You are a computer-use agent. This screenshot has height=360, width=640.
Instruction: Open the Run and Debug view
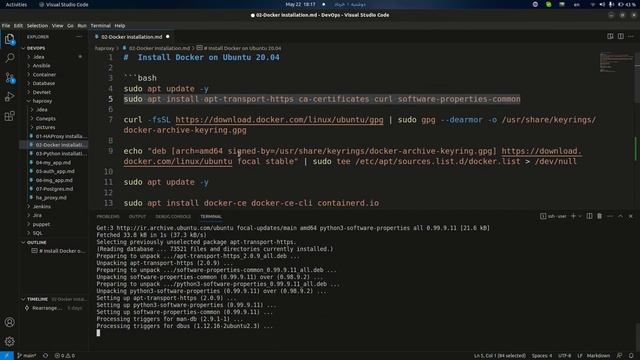(9, 97)
